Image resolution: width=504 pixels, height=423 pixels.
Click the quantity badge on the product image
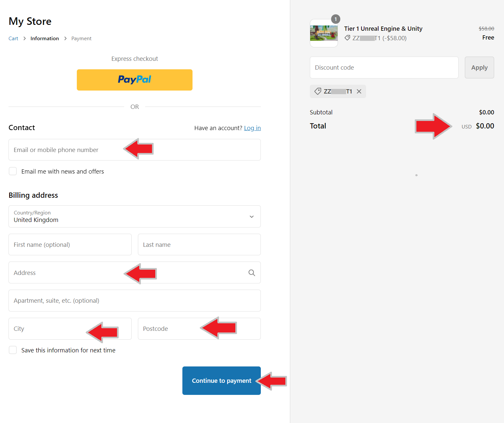335,19
